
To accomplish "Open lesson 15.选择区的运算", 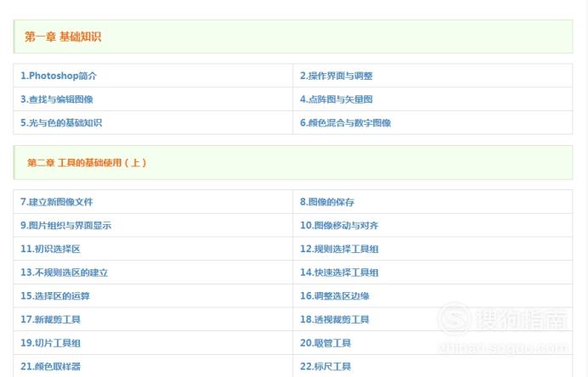I will pyautogui.click(x=55, y=296).
